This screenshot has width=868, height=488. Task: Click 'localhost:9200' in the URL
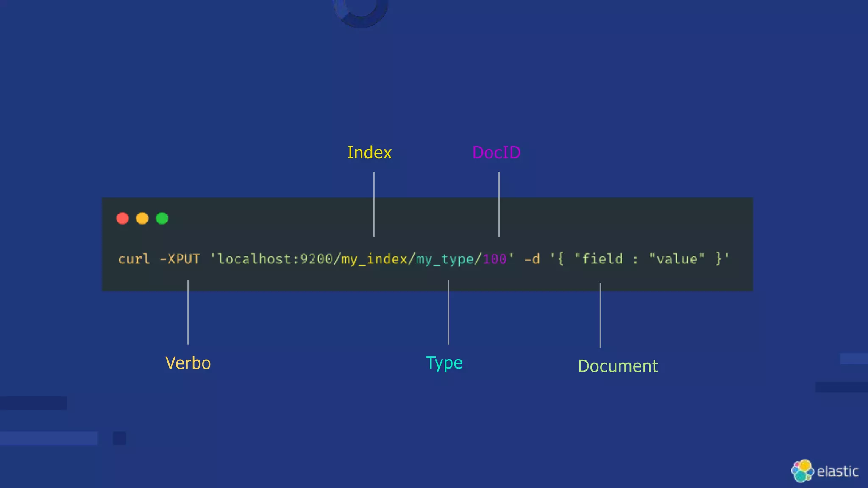pos(275,259)
